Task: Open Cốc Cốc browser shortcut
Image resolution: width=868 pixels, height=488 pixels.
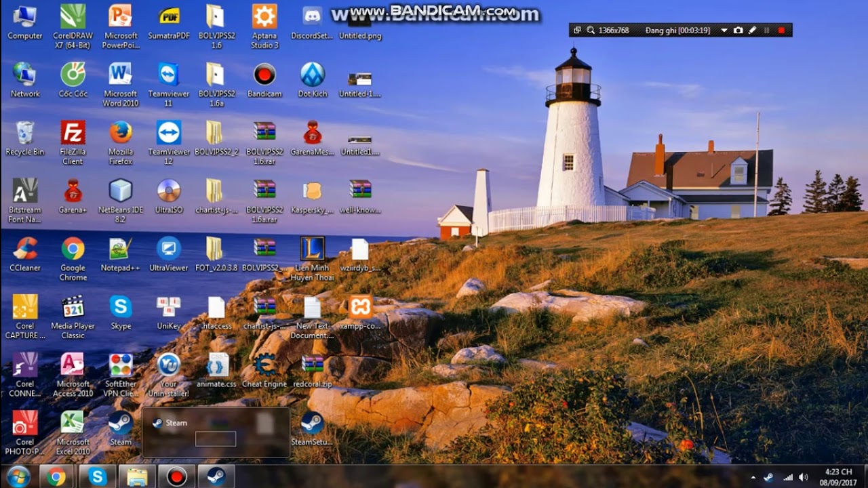Action: [x=73, y=80]
